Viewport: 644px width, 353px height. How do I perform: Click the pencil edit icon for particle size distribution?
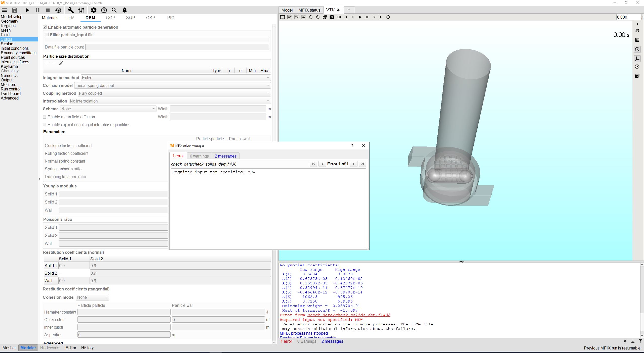61,63
